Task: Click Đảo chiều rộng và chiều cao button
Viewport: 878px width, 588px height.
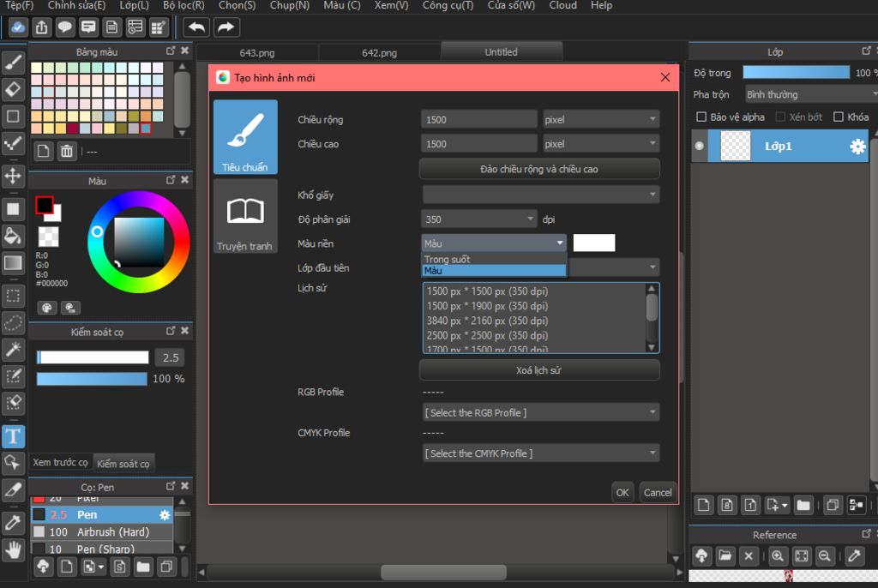Action: pos(539,169)
